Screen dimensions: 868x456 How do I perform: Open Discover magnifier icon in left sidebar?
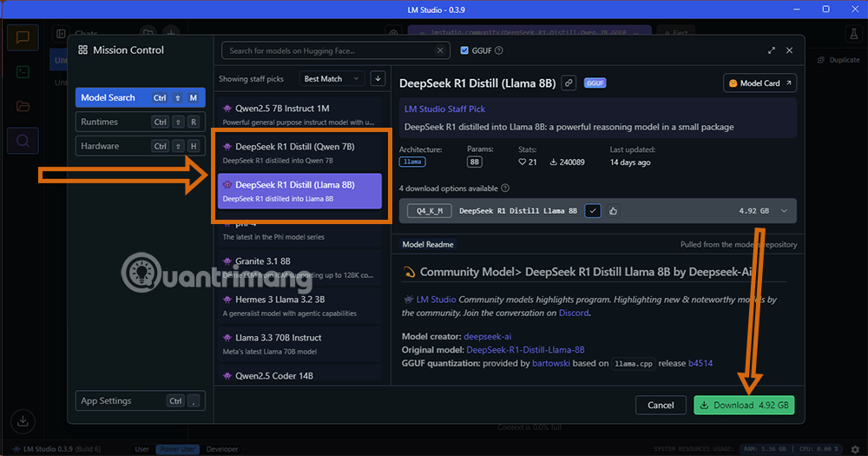click(x=23, y=141)
